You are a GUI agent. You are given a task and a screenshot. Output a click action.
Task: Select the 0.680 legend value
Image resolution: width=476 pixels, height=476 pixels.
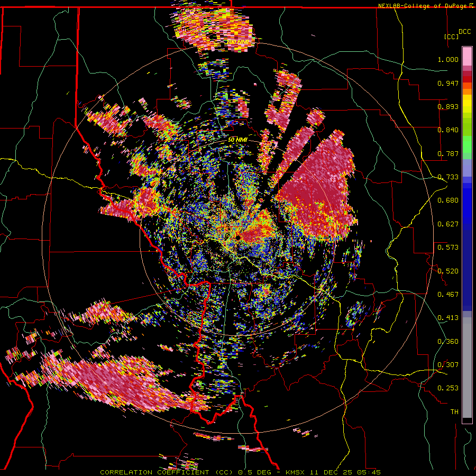click(448, 200)
